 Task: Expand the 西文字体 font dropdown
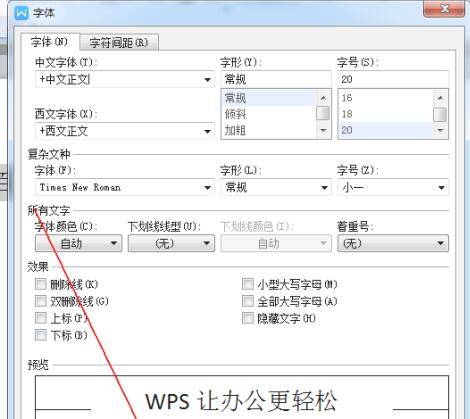(125, 131)
